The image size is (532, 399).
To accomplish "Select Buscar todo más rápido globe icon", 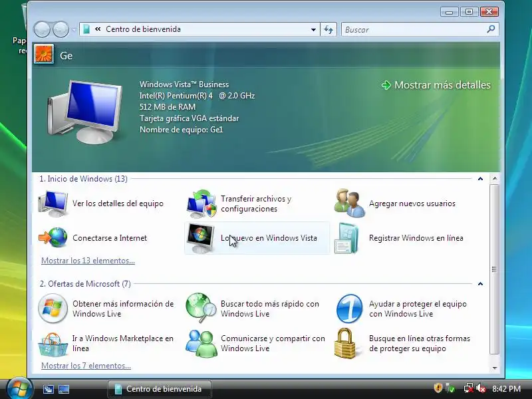I will point(201,308).
